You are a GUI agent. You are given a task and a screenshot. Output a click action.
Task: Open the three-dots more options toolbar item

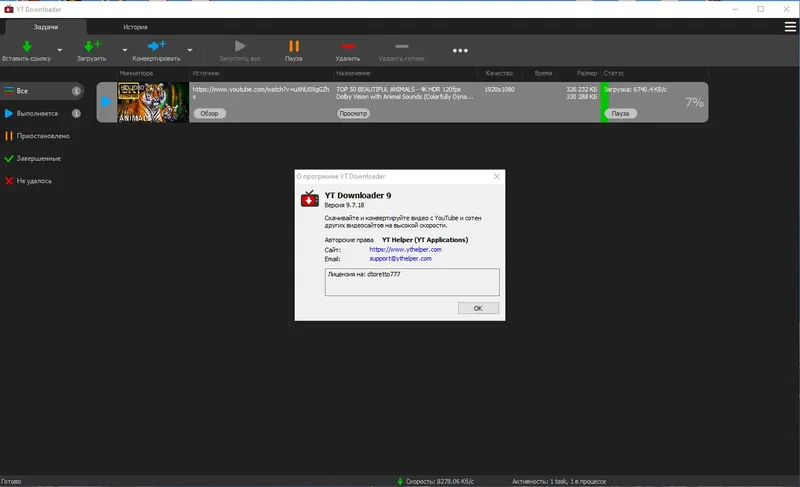click(x=460, y=50)
